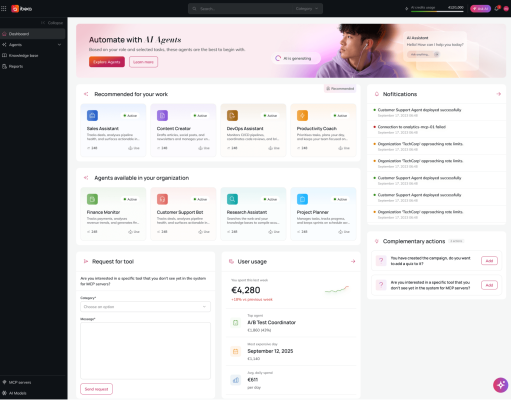Click the Notifications bell heading icon
This screenshot has height=400, width=511.
(377, 94)
